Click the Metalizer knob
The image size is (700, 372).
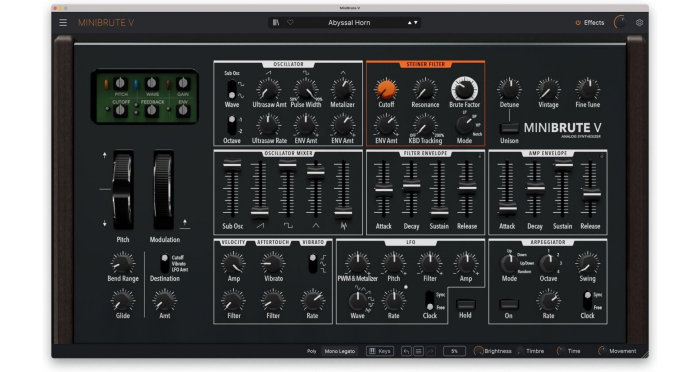pyautogui.click(x=342, y=89)
